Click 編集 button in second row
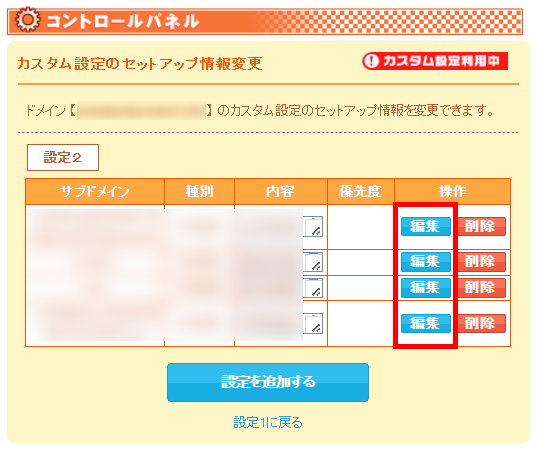Screen dimensions: 538x450 coord(426,262)
